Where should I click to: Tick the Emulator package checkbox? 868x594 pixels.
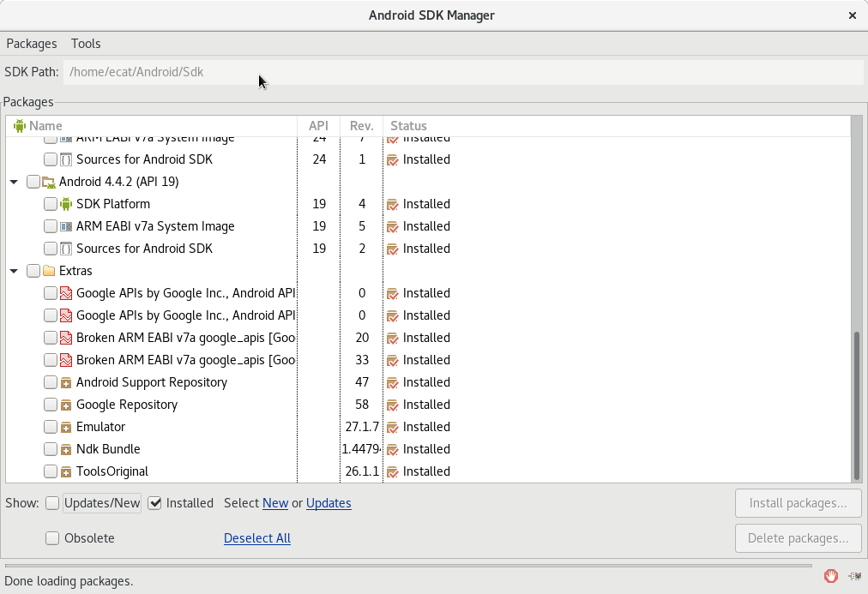point(51,427)
